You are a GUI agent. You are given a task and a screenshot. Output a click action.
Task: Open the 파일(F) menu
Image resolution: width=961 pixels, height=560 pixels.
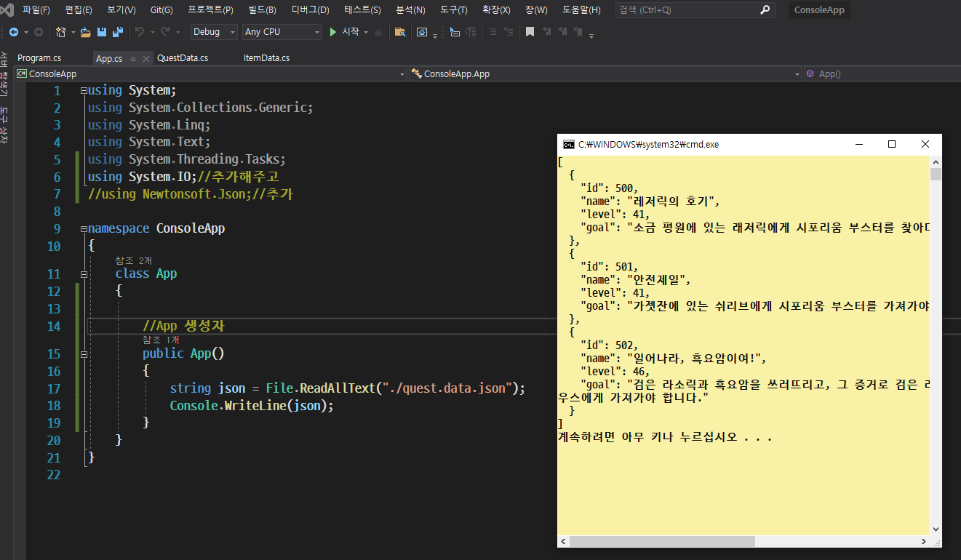pyautogui.click(x=36, y=10)
